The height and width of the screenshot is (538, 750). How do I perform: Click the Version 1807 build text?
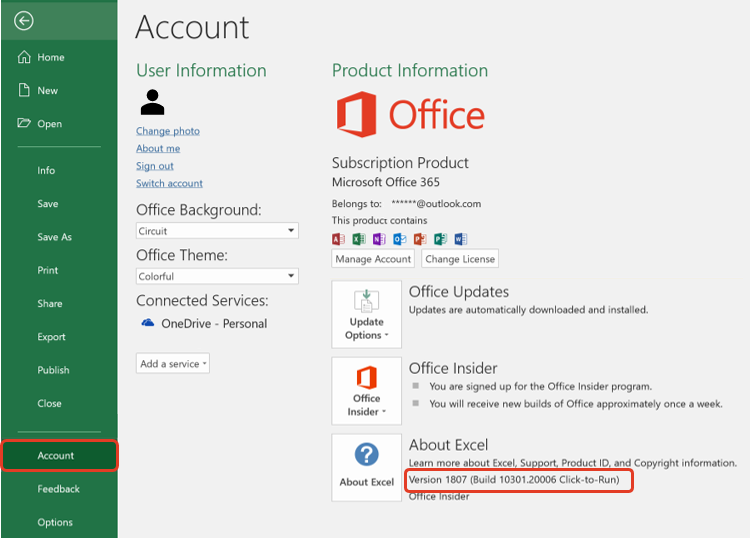514,480
